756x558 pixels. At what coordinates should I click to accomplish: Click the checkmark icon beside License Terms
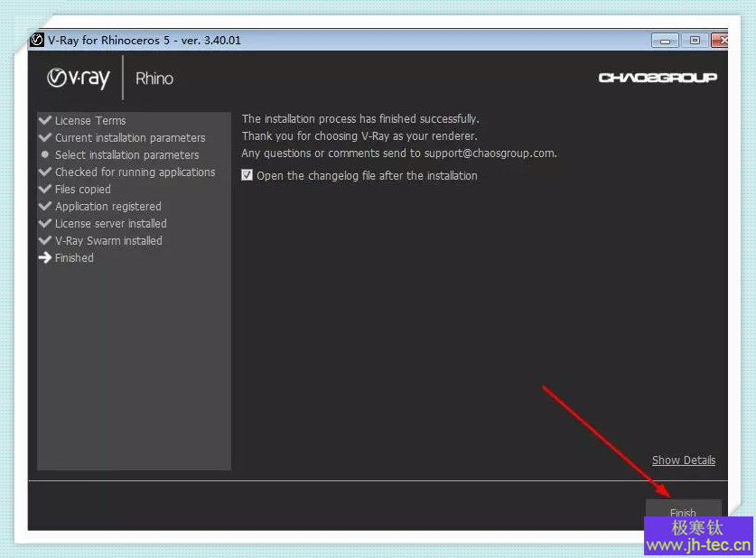click(x=45, y=120)
